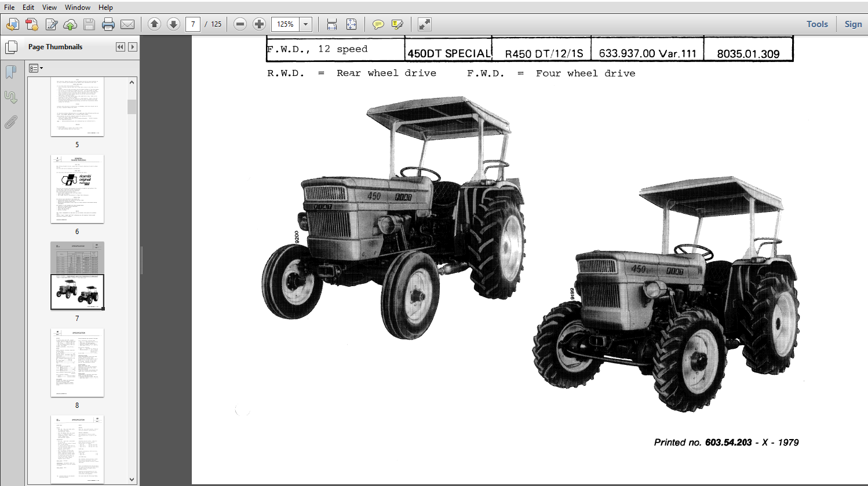
Task: Click the Open file icon
Action: point(13,24)
